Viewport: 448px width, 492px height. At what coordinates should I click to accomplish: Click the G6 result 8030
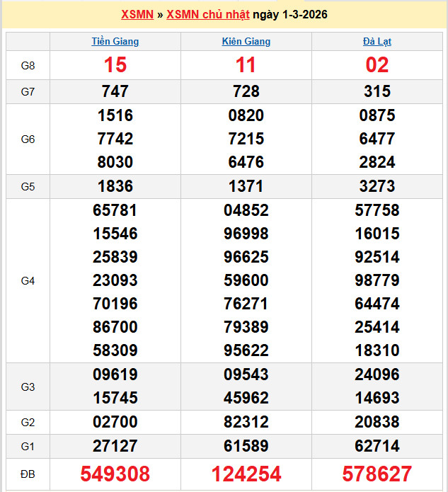pos(115,162)
